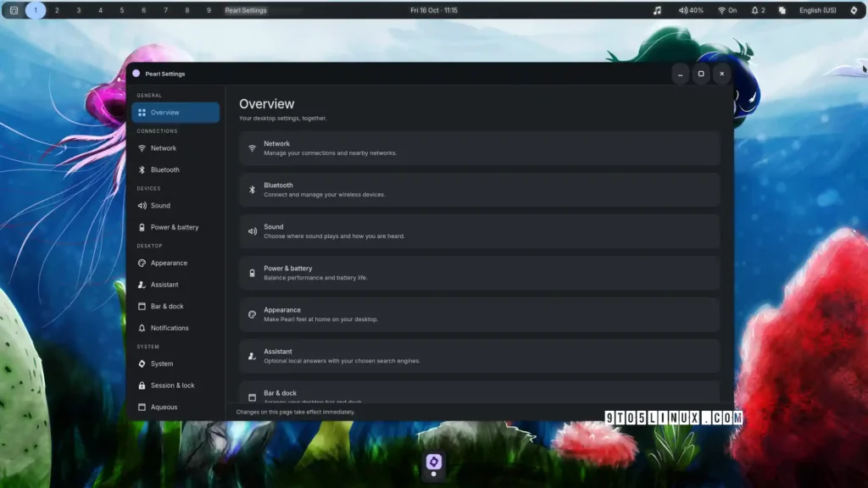This screenshot has height=488, width=868.
Task: Switch to workspace 5
Action: tap(122, 10)
